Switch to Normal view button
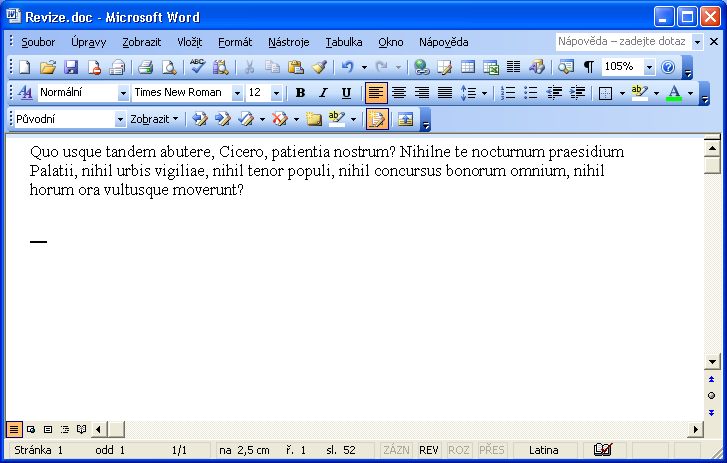 point(14,430)
